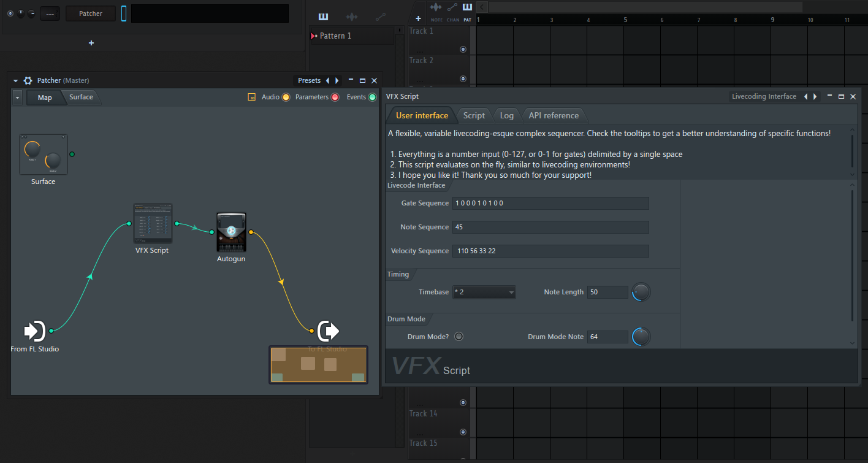Adjust the Note Length knob

(x=641, y=292)
